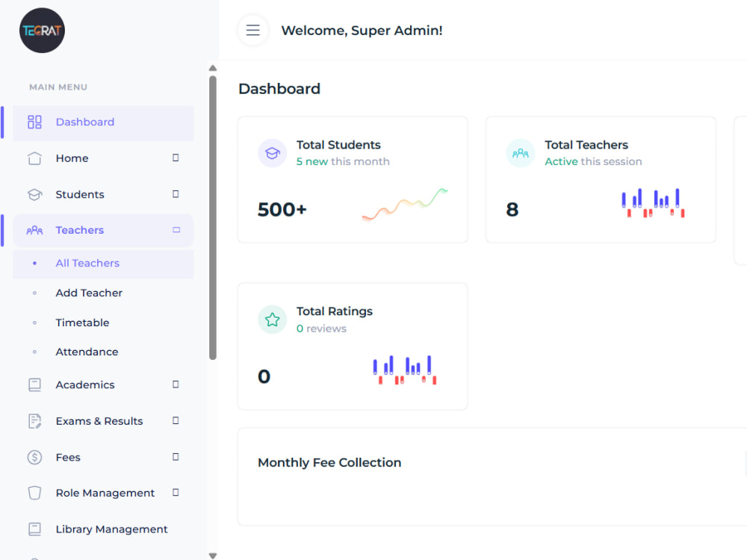Open the Role Management menu item

pos(103,493)
